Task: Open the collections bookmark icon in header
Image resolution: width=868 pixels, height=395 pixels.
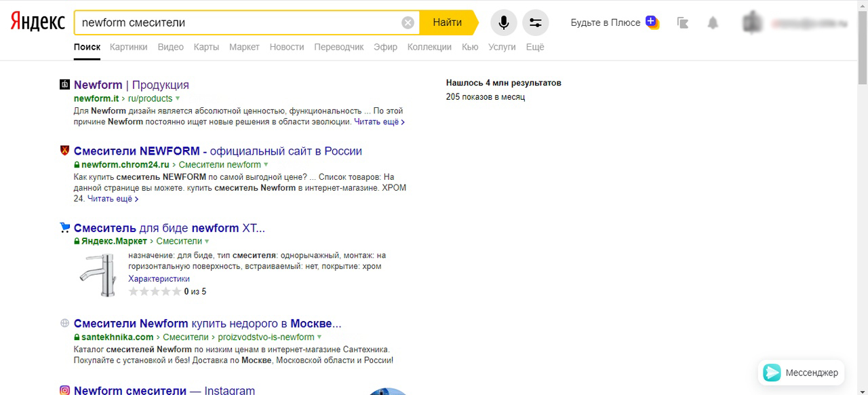Action: click(683, 23)
